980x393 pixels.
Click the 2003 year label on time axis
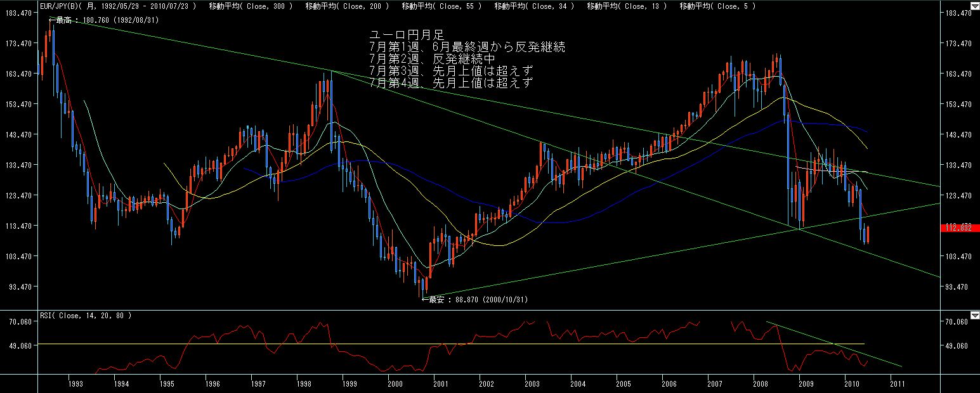(x=532, y=383)
